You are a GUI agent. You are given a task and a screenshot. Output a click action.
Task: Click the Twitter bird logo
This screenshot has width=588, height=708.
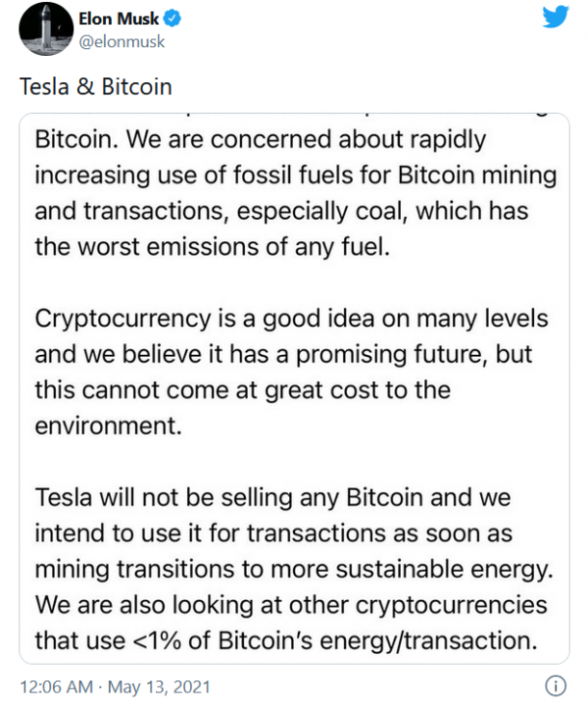point(555,17)
